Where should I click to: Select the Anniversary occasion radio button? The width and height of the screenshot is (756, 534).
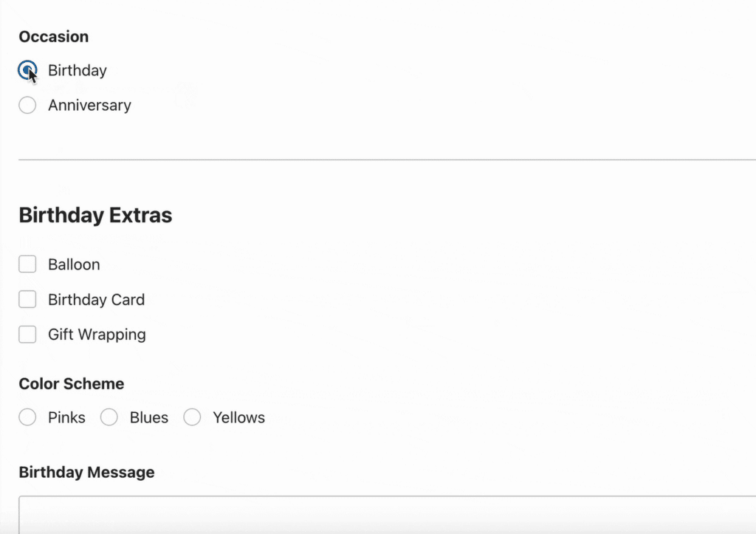click(x=27, y=106)
